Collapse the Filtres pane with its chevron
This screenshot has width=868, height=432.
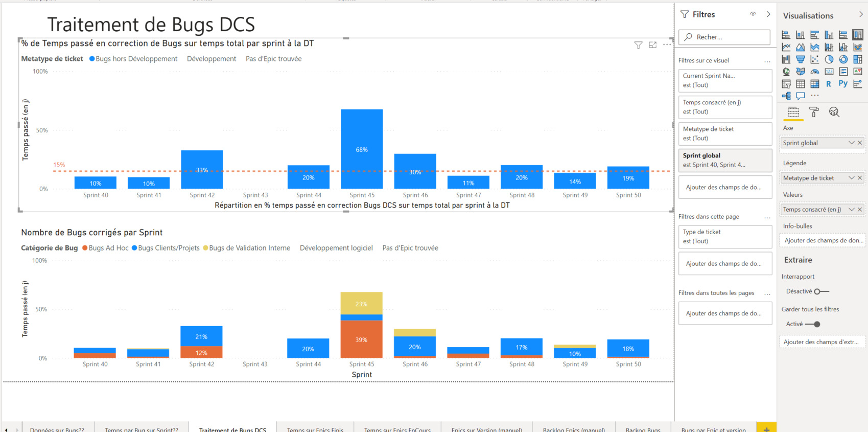[x=768, y=14]
